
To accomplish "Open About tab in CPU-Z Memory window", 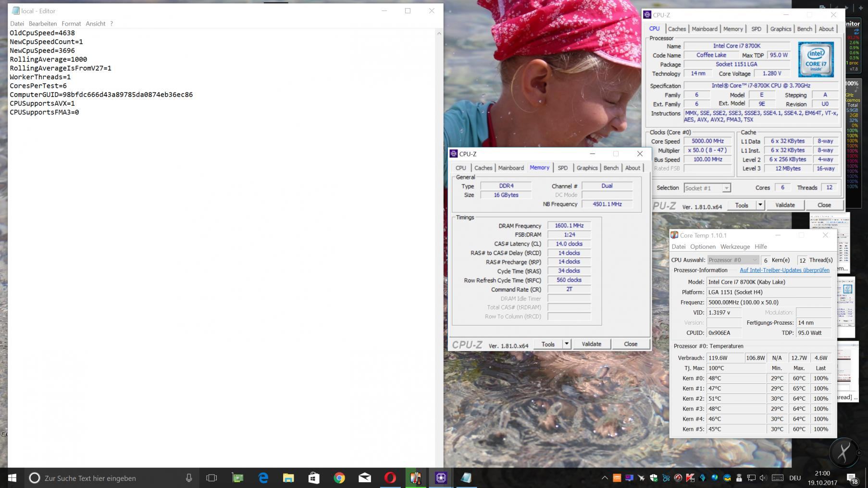I will (632, 168).
